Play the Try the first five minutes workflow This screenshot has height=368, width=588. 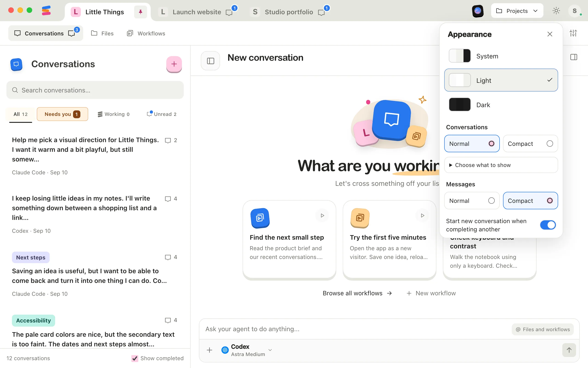click(422, 216)
